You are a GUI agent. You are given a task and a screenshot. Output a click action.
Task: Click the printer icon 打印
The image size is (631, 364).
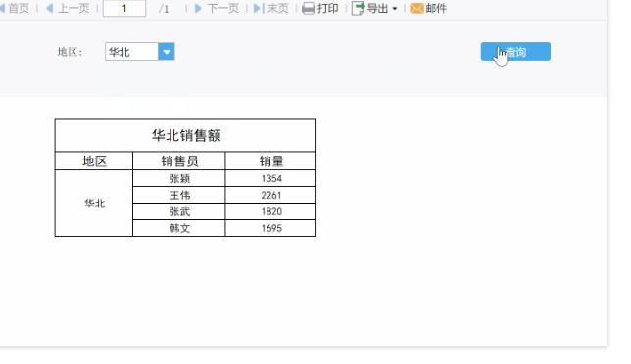[309, 8]
